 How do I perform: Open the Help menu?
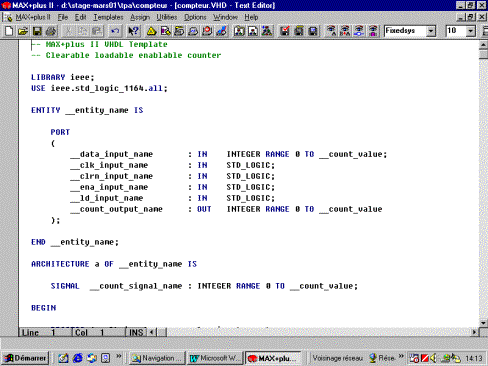pos(251,17)
